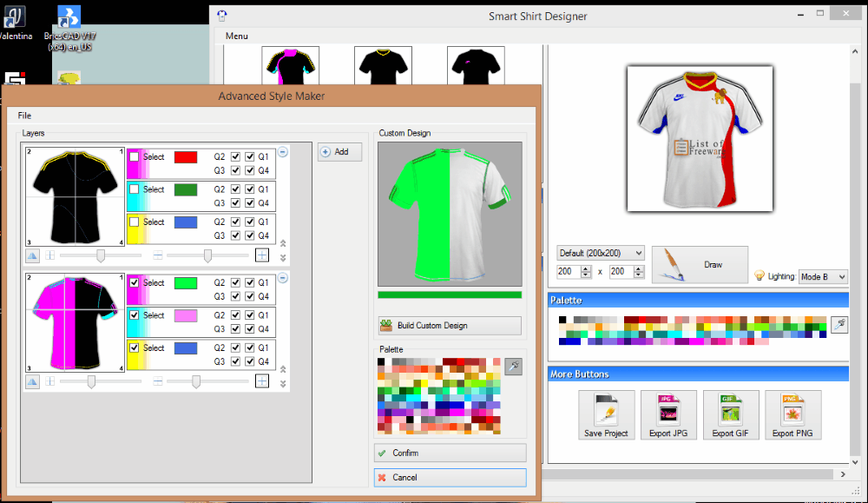Pick a color with the main Palette eyedropper

839,323
